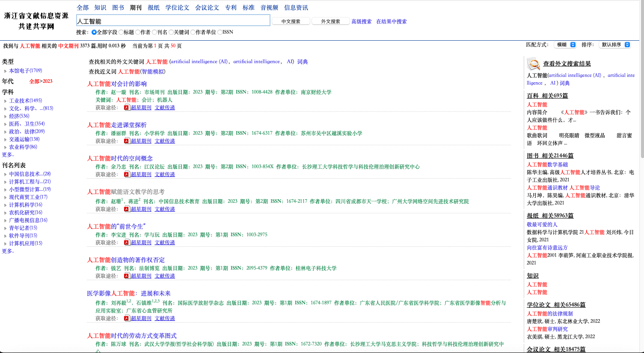Filter by 农业科学(86) discipline

click(x=23, y=147)
